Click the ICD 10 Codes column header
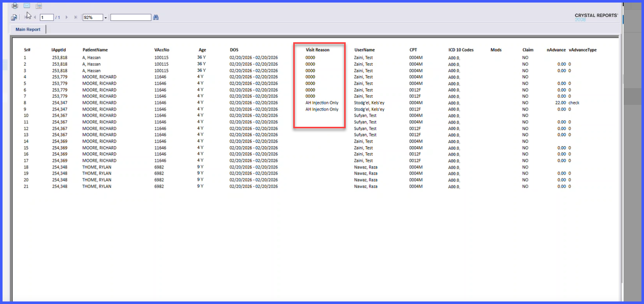Screen dimensions: 644x304 (461, 50)
